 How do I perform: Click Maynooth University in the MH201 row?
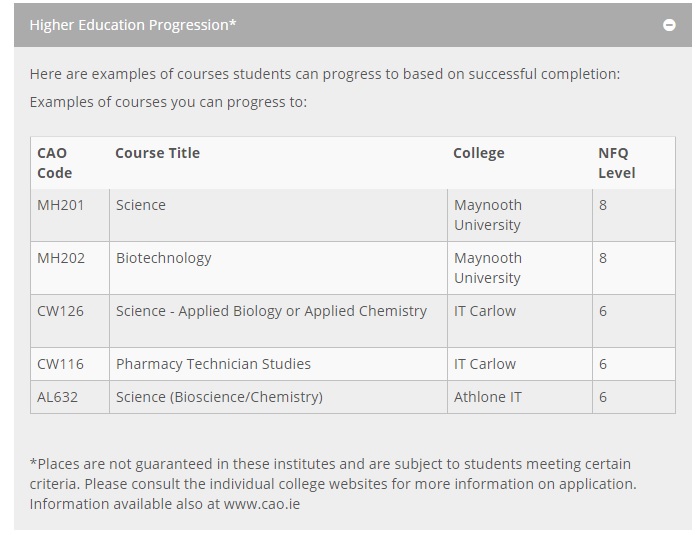point(488,215)
